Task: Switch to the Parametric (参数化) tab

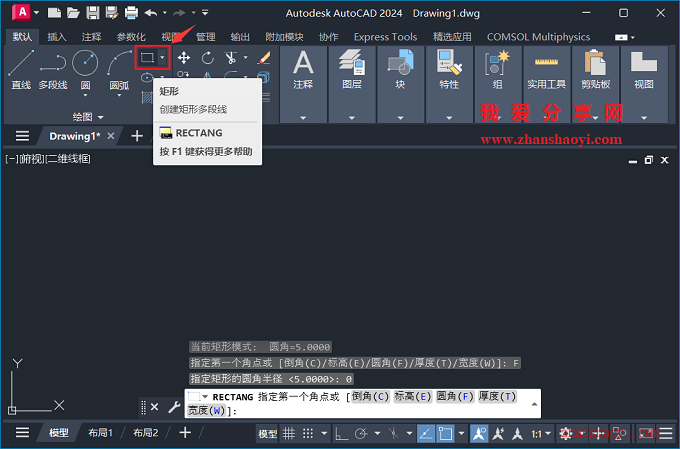Action: pos(131,37)
